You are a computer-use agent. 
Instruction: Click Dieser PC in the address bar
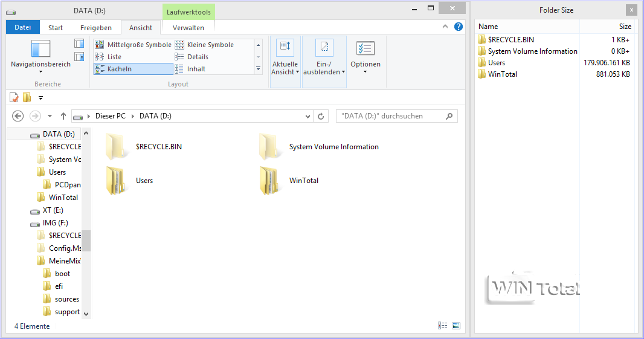[x=110, y=116]
